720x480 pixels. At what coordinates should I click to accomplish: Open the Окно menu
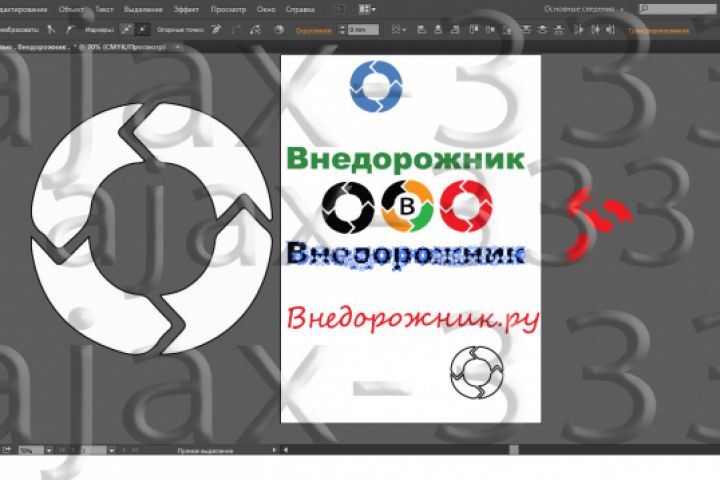pos(266,10)
